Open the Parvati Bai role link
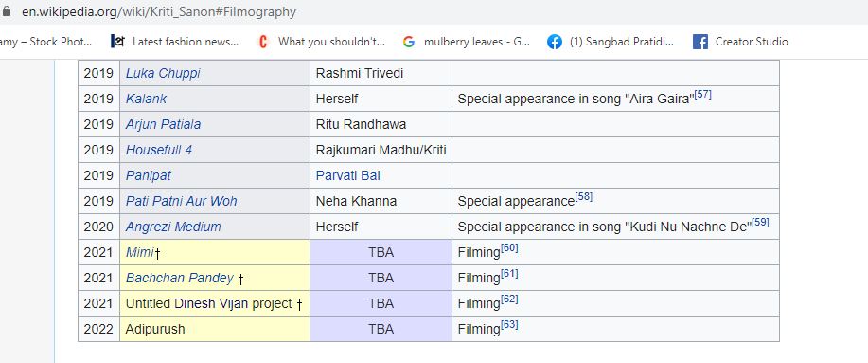The width and height of the screenshot is (868, 363). coord(347,175)
